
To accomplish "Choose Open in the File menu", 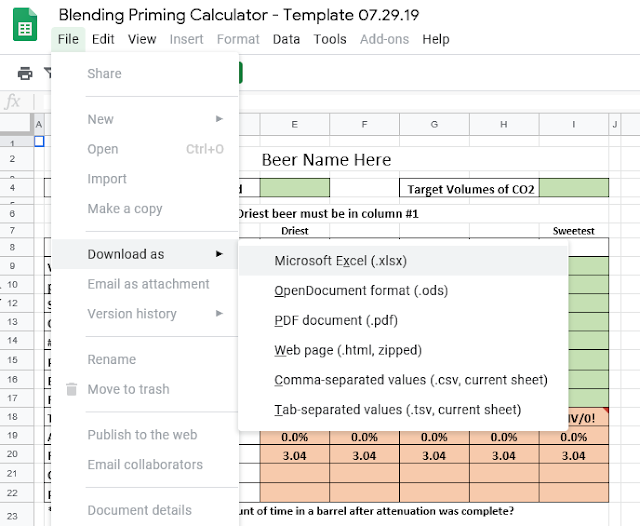I will pyautogui.click(x=145, y=149).
